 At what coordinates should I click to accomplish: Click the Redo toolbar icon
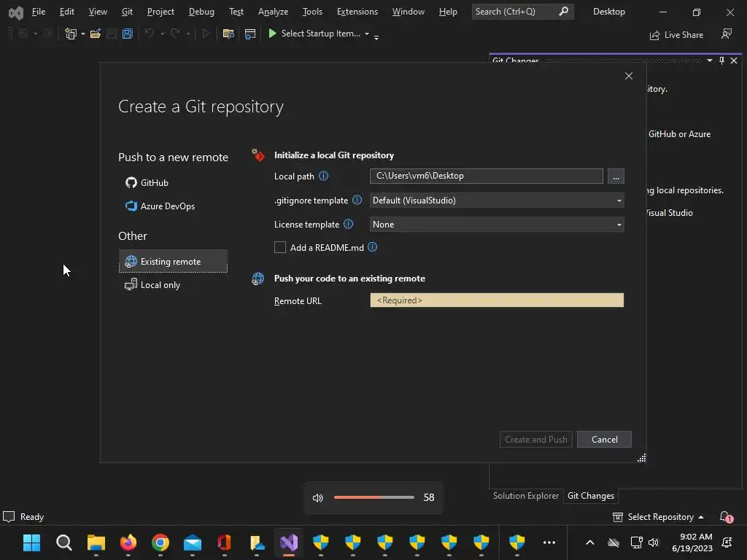click(175, 34)
